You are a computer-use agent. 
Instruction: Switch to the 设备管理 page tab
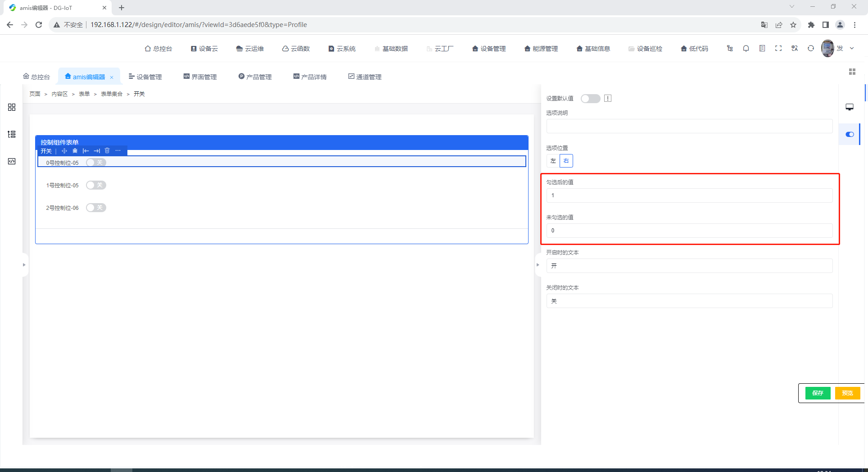pos(145,77)
